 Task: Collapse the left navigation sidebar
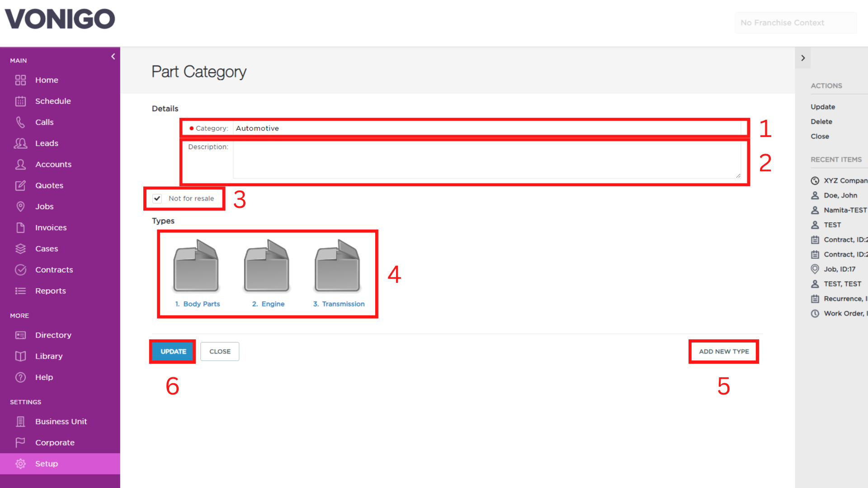click(113, 56)
